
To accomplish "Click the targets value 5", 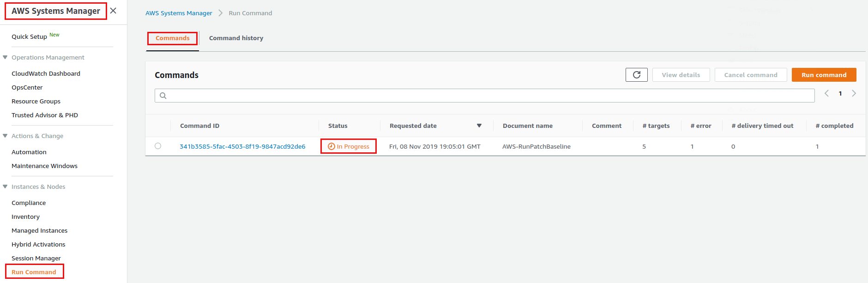I will 644,146.
